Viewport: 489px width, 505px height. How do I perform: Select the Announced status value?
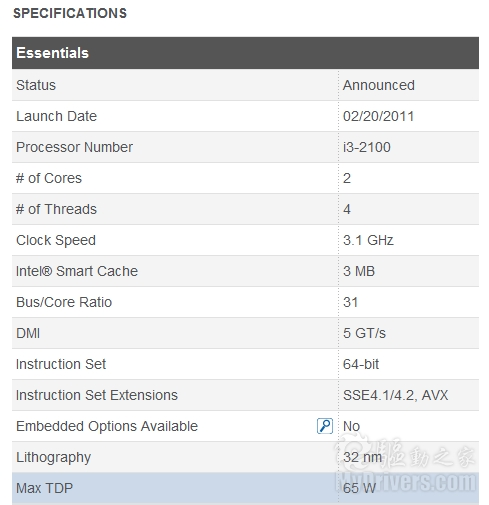point(379,85)
